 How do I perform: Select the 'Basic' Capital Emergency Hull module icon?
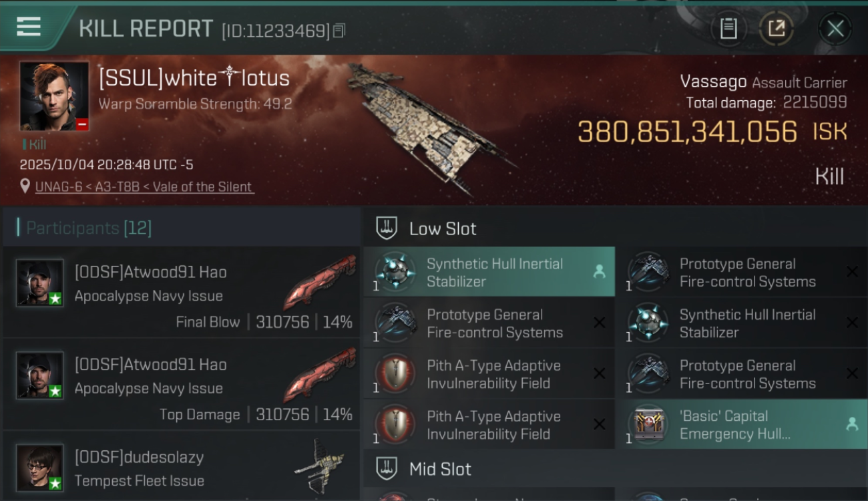(x=648, y=424)
